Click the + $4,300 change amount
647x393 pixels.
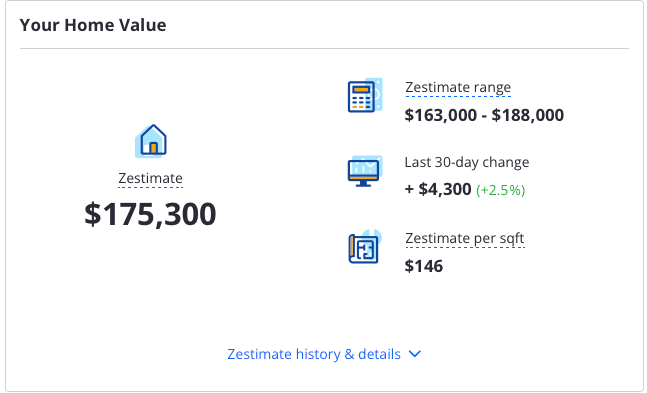click(x=438, y=189)
